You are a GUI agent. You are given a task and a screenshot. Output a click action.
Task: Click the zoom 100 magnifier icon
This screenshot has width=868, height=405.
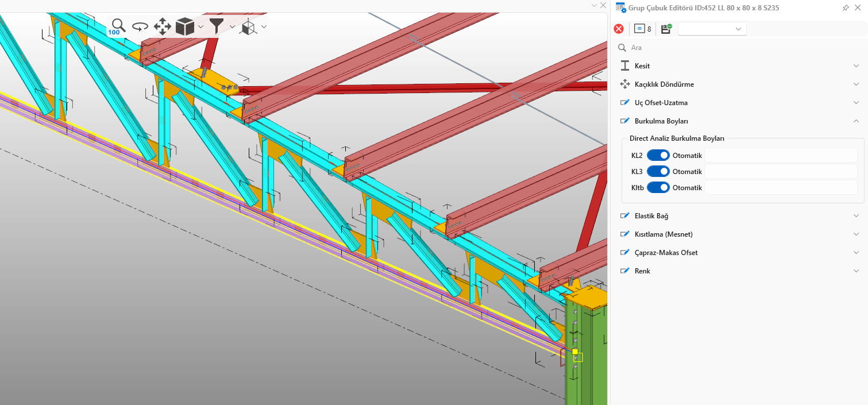pyautogui.click(x=118, y=26)
